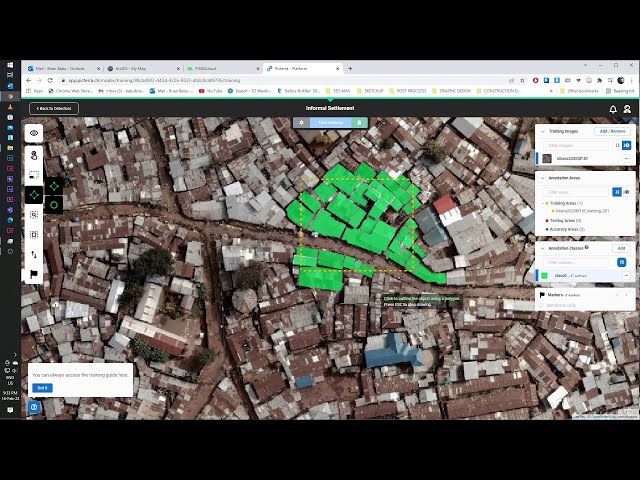Open Other bookmarks folder
This screenshot has width=640, height=480.
click(580, 91)
